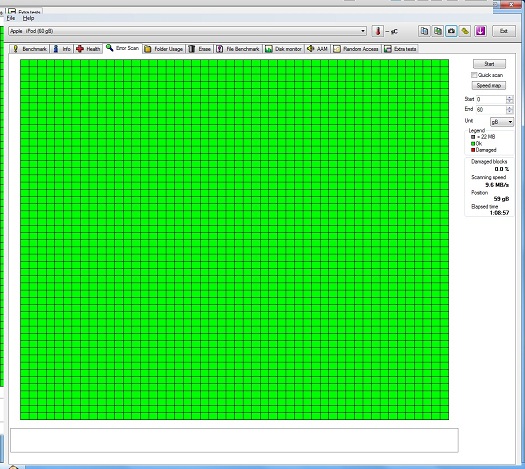This screenshot has height=469, width=525.
Task: Click the yellow options tool icon
Action: pos(465,31)
